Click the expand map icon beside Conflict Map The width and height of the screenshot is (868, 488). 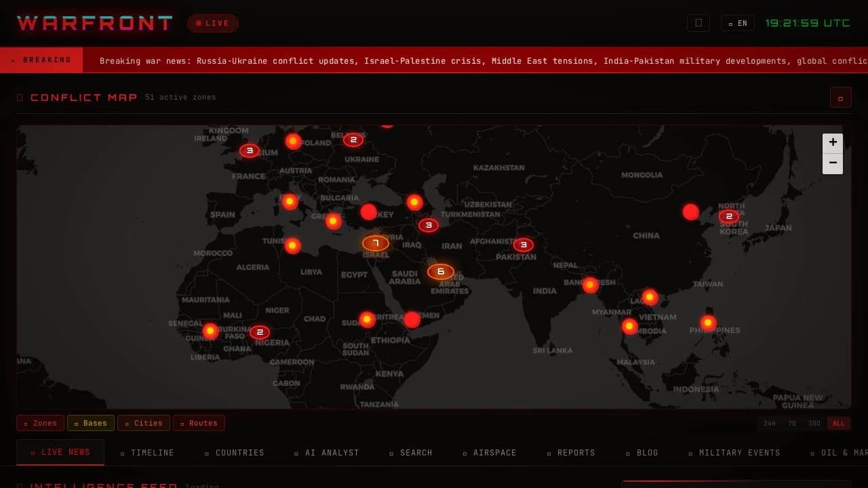[x=840, y=98]
